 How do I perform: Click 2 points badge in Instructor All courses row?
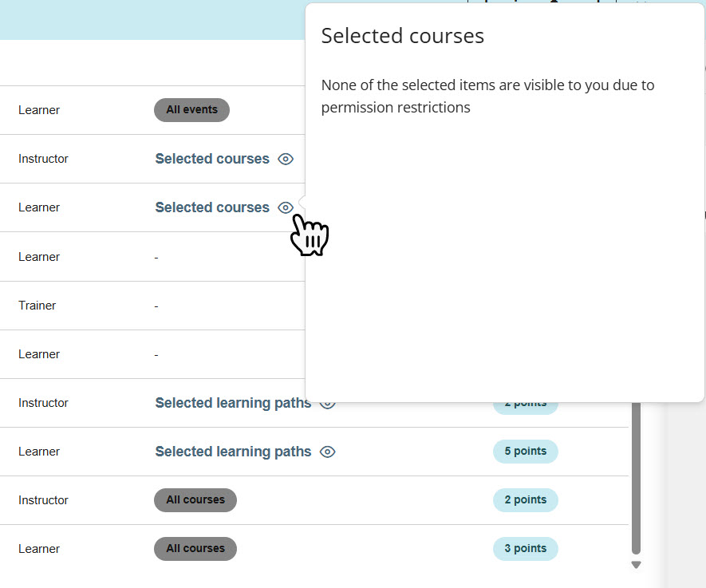point(525,500)
